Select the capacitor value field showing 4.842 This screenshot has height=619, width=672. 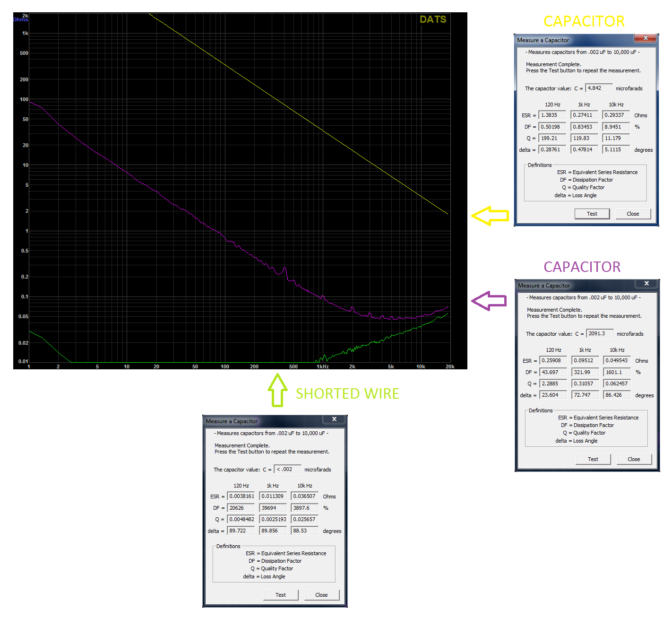pyautogui.click(x=599, y=88)
